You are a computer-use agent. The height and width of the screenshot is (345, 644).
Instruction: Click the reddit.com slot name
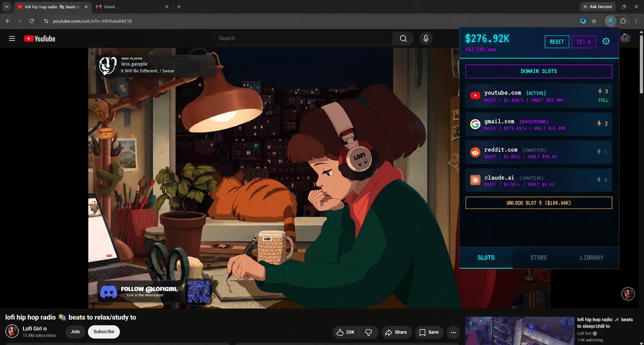(501, 150)
